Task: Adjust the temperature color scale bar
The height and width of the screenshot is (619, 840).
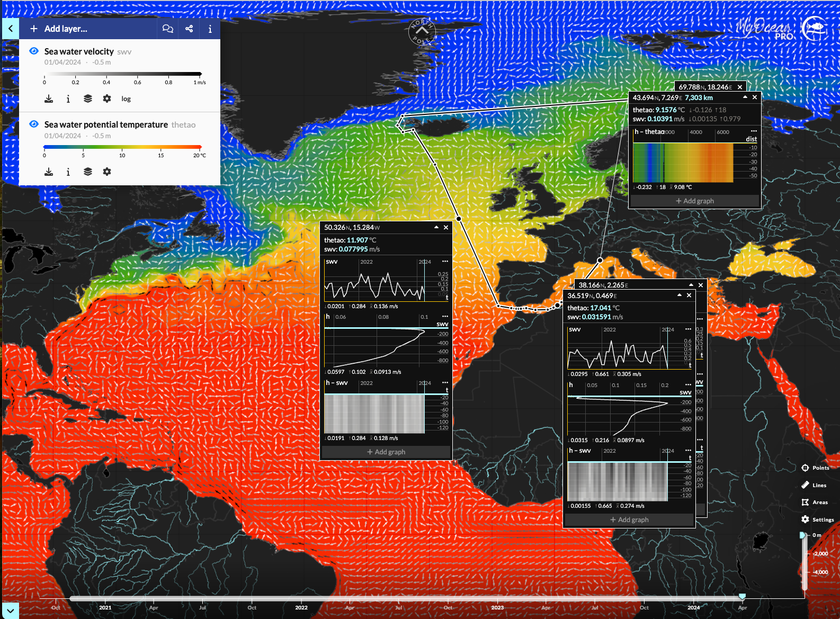Action: click(123, 147)
